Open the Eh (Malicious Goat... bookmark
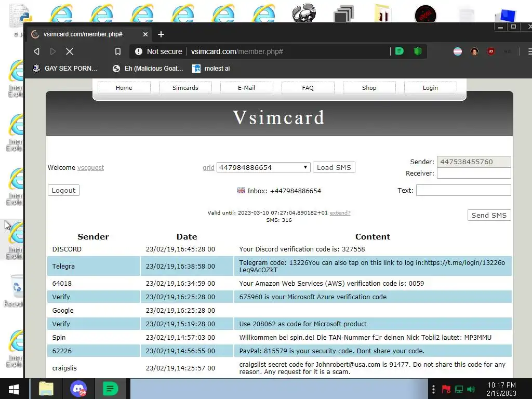 pyautogui.click(x=148, y=69)
